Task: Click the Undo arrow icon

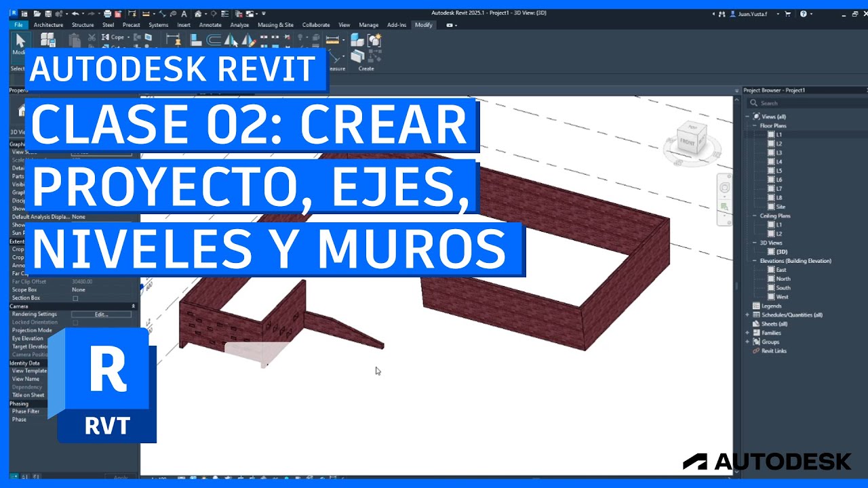Action: 75,14
